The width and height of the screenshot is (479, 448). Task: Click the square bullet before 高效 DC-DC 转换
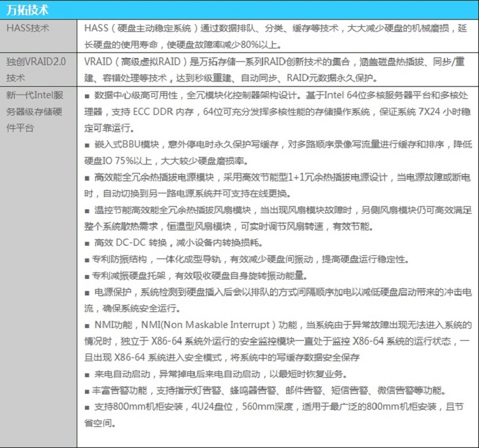click(87, 243)
